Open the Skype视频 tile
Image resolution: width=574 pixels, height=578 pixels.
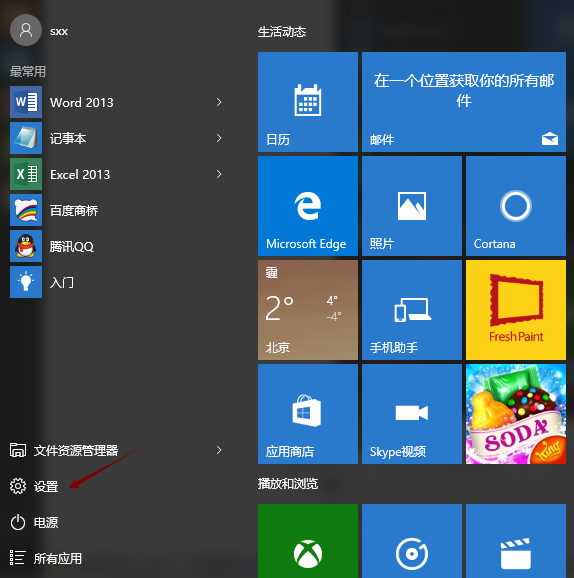click(x=412, y=414)
